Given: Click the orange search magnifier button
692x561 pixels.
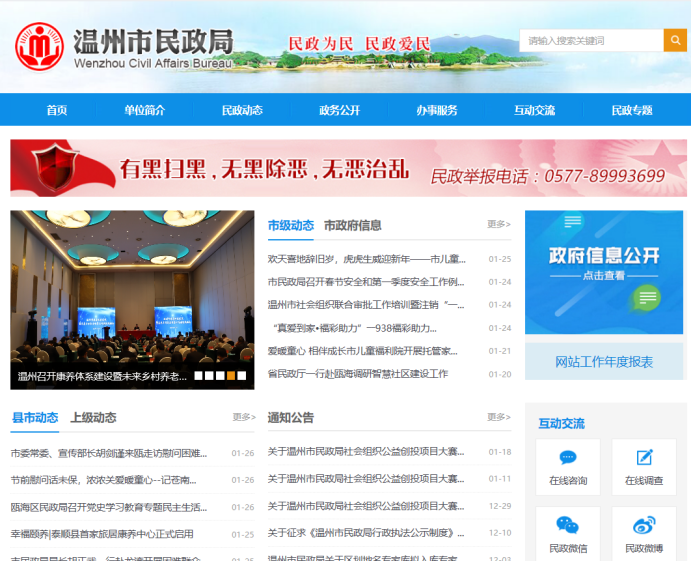Looking at the screenshot, I should [x=675, y=41].
